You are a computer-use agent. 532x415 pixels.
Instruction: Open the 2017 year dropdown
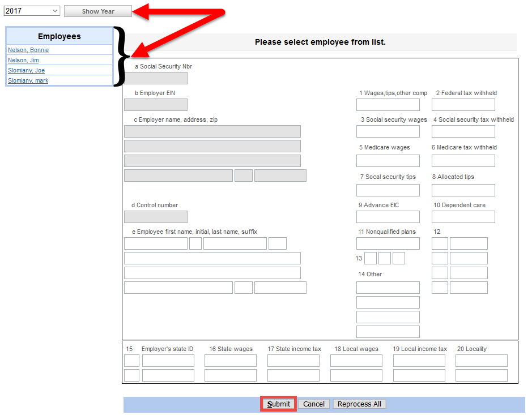(32, 11)
